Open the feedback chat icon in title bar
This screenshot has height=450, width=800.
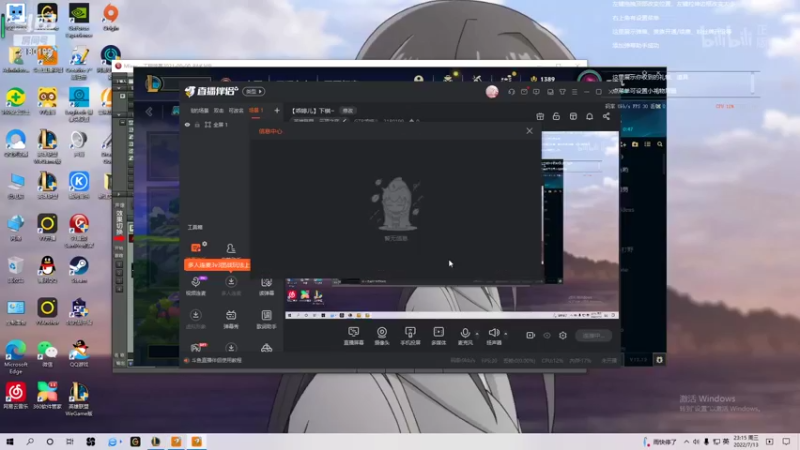(536, 92)
